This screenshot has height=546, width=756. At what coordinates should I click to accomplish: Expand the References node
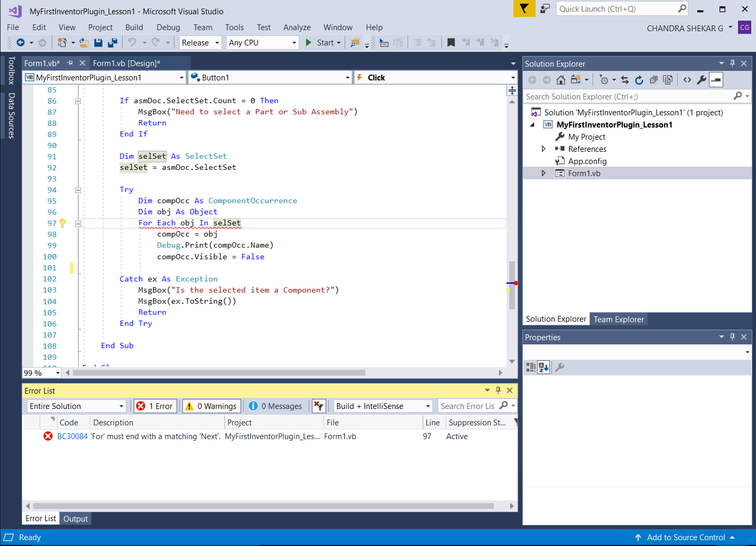[543, 149]
